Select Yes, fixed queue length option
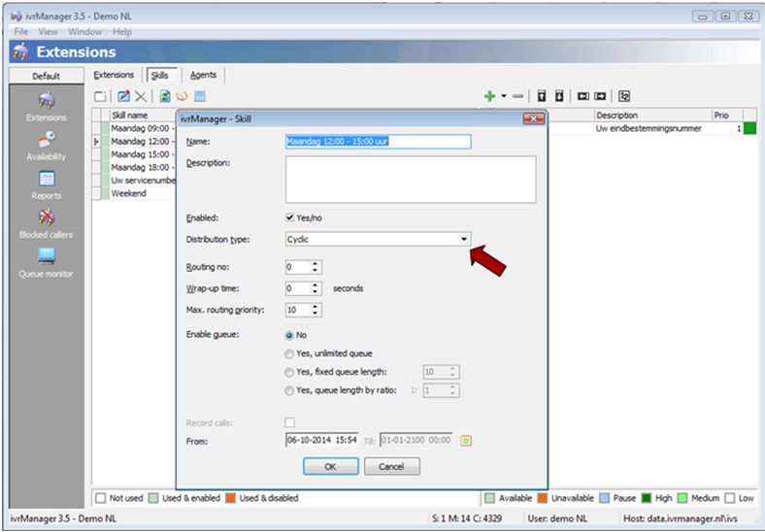 [x=289, y=372]
